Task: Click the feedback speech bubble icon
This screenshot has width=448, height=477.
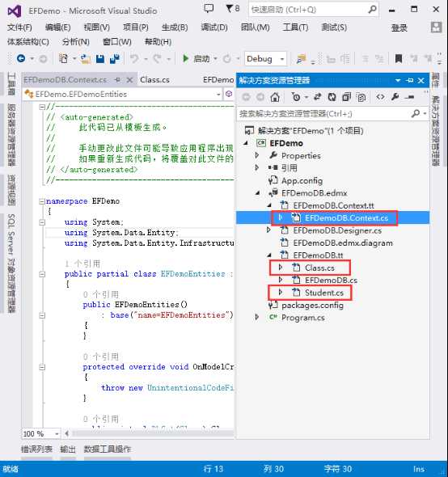Action: (x=209, y=9)
